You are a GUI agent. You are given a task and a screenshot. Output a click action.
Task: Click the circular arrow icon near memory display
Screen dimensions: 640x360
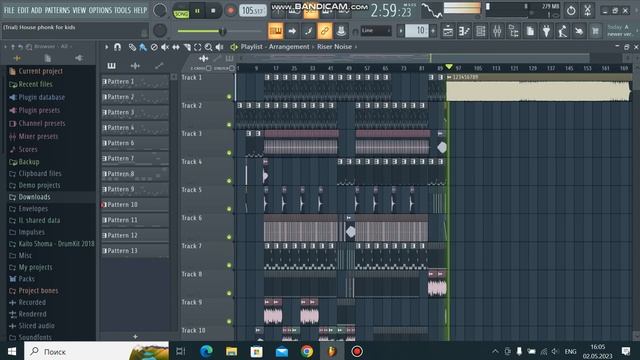(571, 11)
